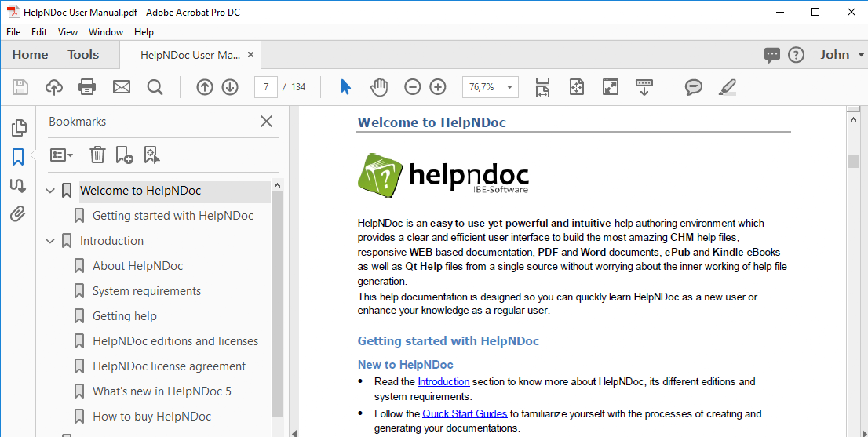This screenshot has height=437, width=868.
Task: Open What's new in HelpNDoc 5 bookmark
Action: click(x=162, y=391)
